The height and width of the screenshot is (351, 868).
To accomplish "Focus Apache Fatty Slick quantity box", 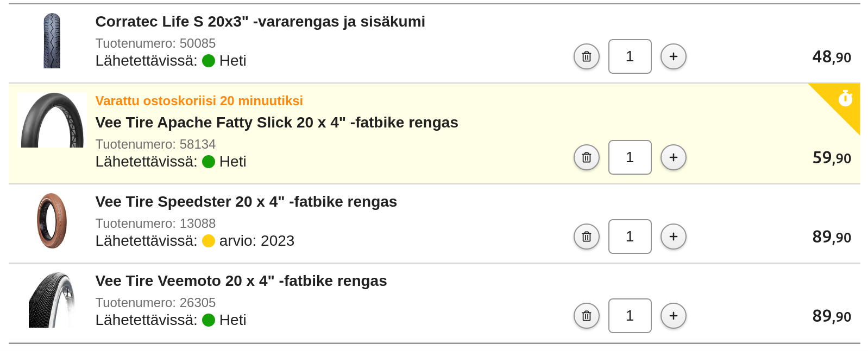I will (x=630, y=157).
